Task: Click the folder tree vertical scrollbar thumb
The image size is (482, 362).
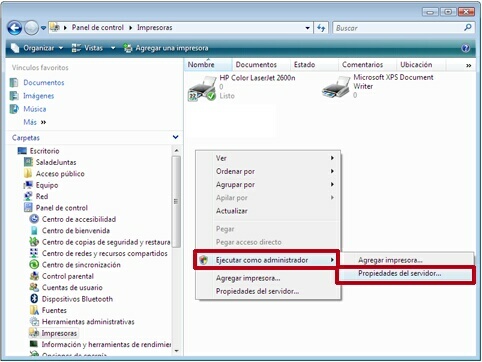Action: point(176,202)
